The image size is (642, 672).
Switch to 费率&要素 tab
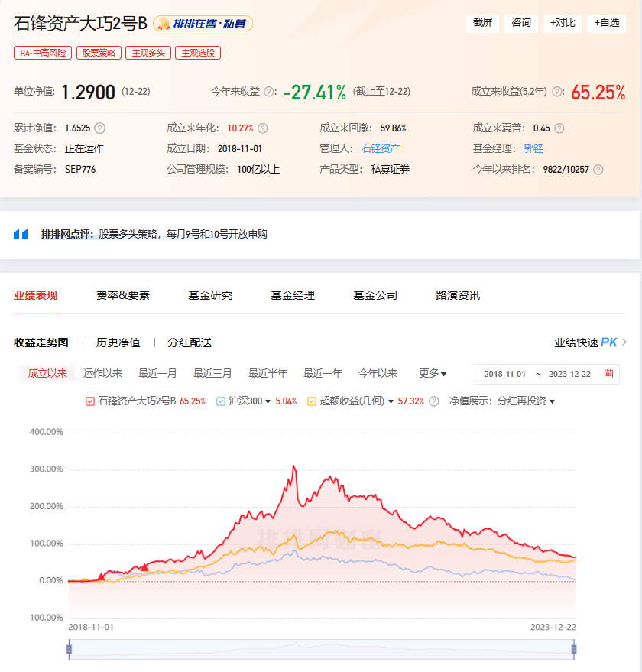[x=122, y=295]
